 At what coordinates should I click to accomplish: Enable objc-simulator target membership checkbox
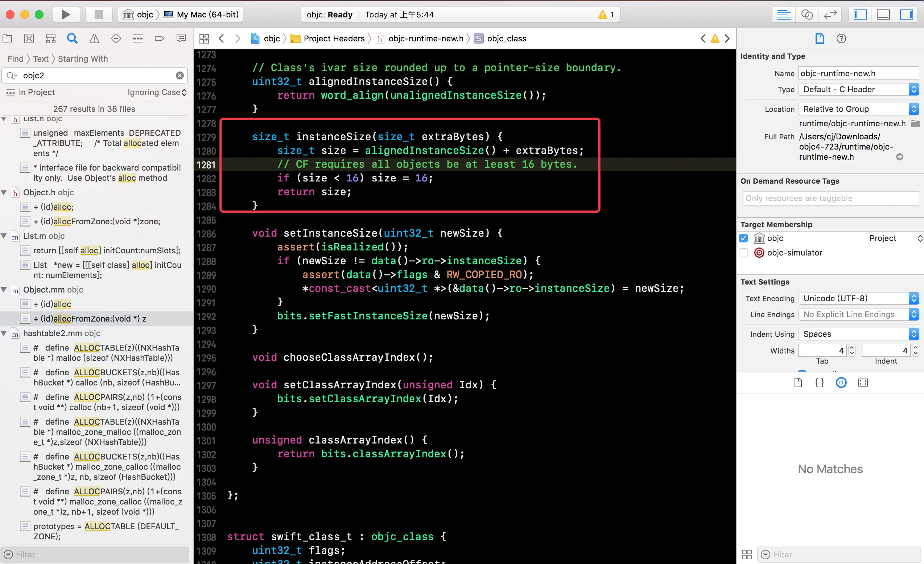(x=744, y=253)
